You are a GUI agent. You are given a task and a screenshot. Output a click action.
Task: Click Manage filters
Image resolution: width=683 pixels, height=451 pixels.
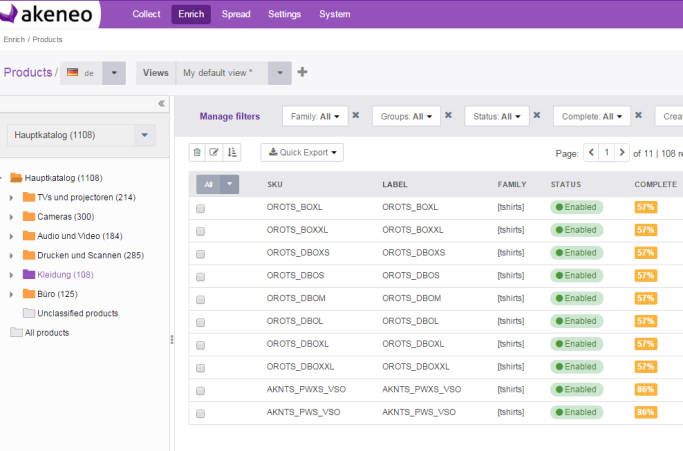click(230, 116)
